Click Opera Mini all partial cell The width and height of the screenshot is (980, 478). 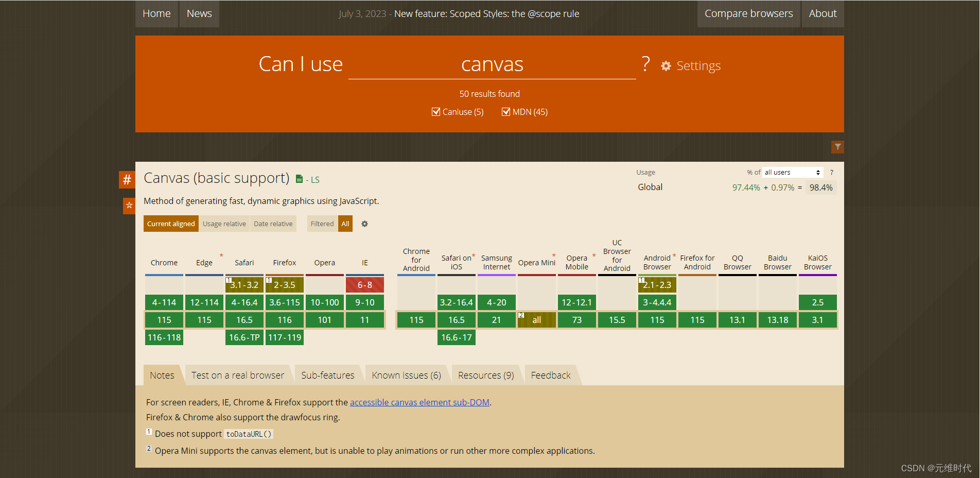coord(537,320)
